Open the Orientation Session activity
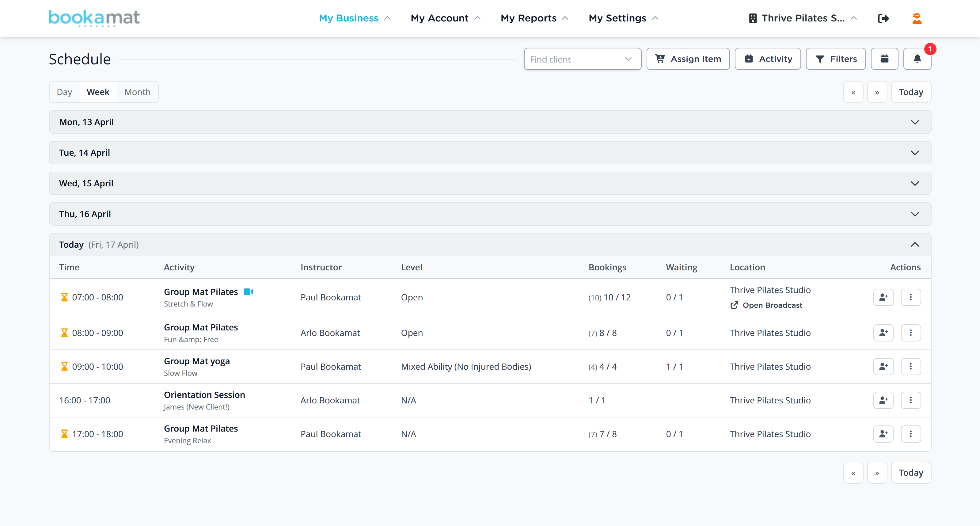This screenshot has height=526, width=980. click(204, 395)
